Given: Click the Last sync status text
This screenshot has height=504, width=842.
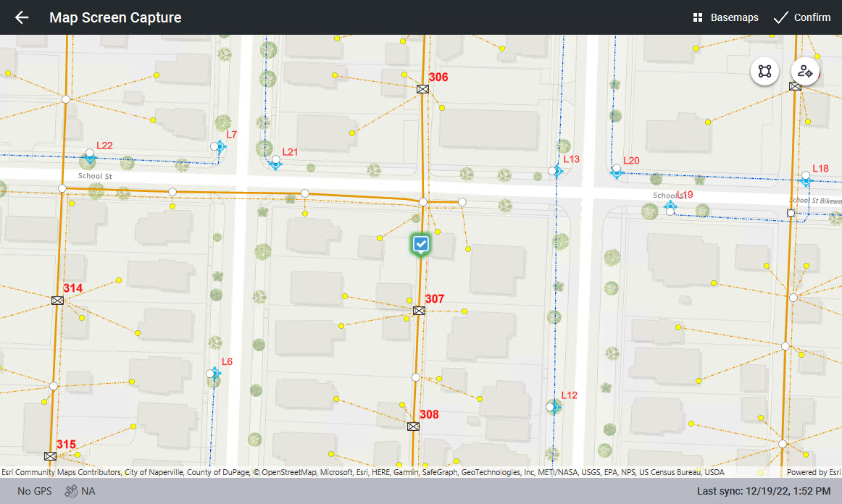Looking at the screenshot, I should 763,491.
